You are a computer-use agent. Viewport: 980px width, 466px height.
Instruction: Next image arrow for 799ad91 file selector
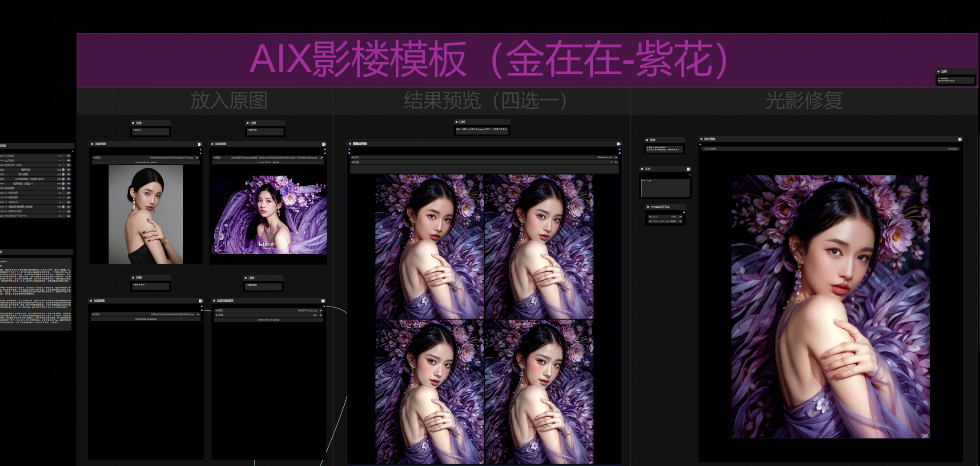[197, 158]
